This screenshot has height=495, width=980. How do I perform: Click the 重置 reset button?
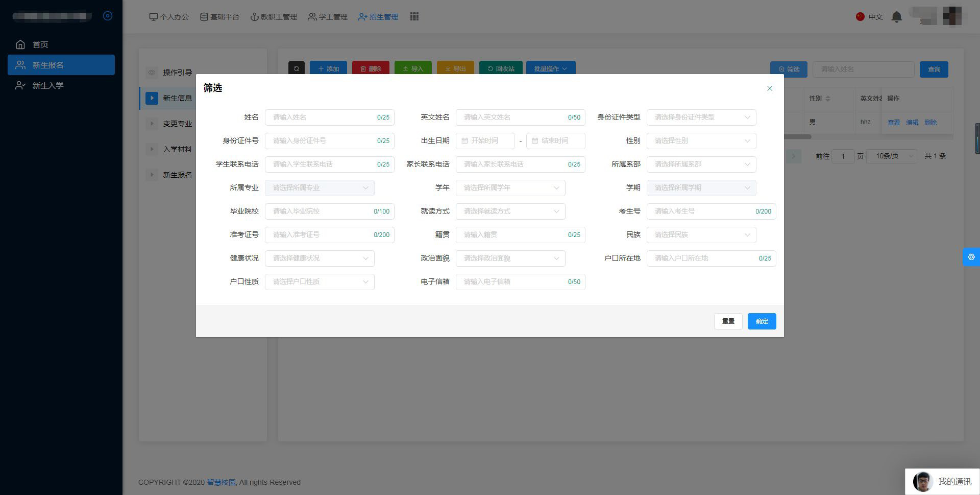(x=728, y=321)
